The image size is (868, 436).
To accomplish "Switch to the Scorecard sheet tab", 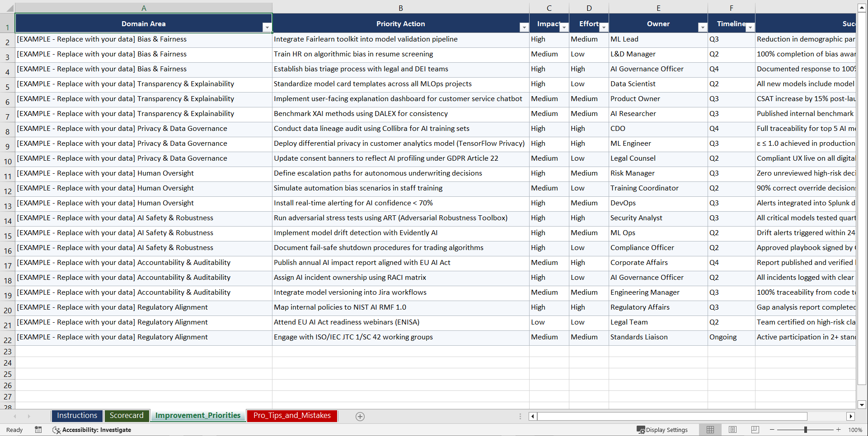I will point(127,416).
